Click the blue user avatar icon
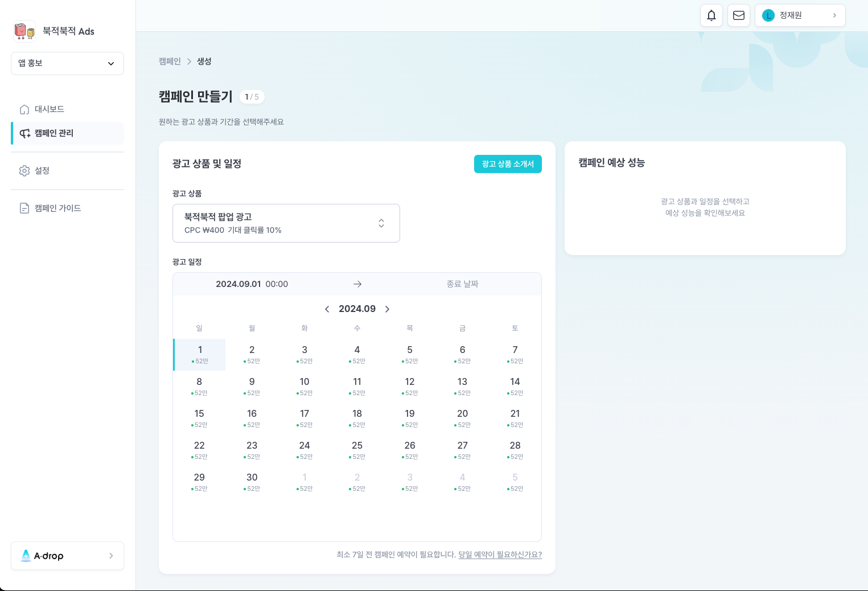The height and width of the screenshot is (591, 868). pyautogui.click(x=768, y=15)
